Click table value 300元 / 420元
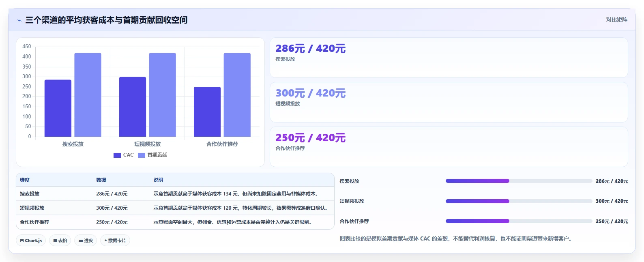This screenshot has width=644, height=262. (112, 208)
